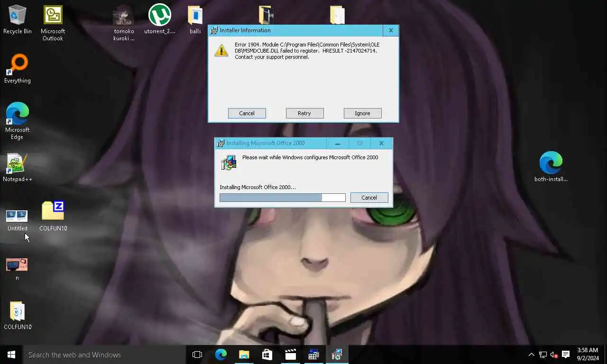Minimize the Installing Microsoft Office 2000 window
The image size is (607, 364).
pyautogui.click(x=337, y=143)
